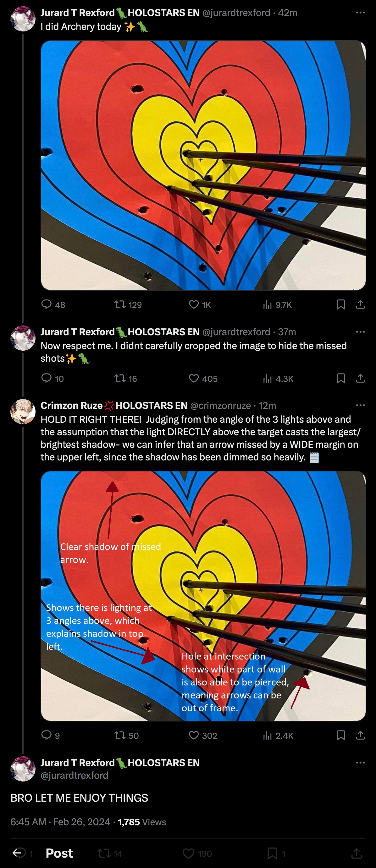This screenshot has height=868, width=376.
Task: Open more options for Crimzon Ruze's reply
Action: (360, 405)
